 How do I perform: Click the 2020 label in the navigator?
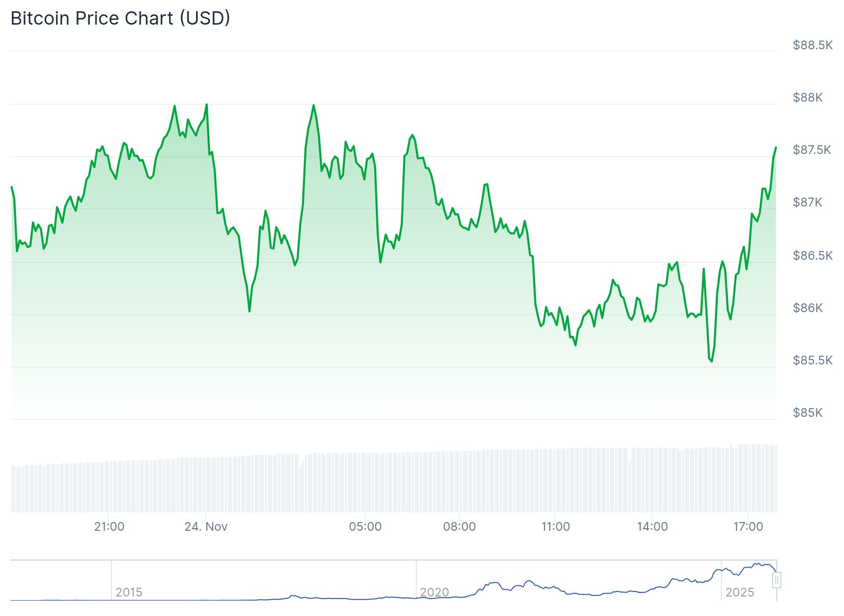click(x=434, y=592)
